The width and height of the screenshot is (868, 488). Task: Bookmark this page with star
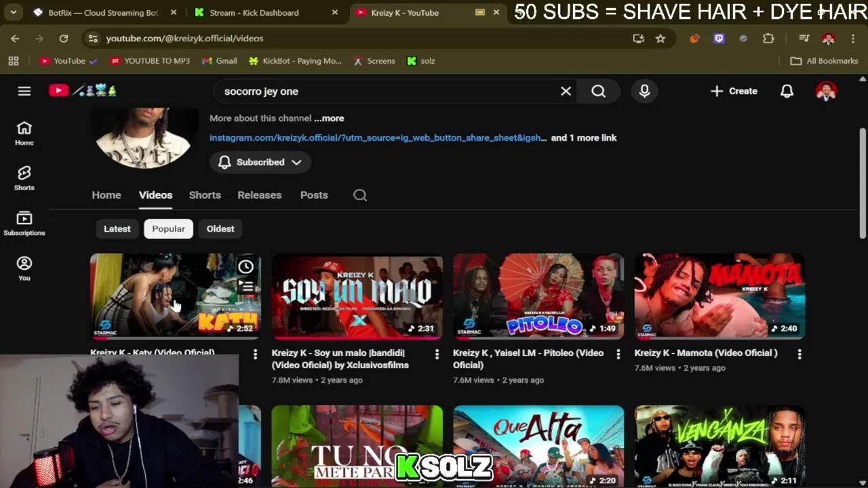pos(660,39)
